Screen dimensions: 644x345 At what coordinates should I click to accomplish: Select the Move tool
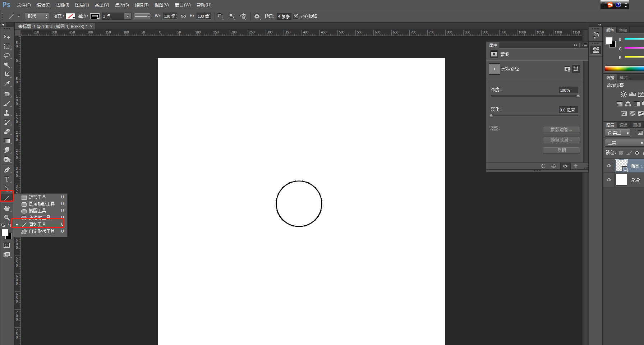coord(6,37)
